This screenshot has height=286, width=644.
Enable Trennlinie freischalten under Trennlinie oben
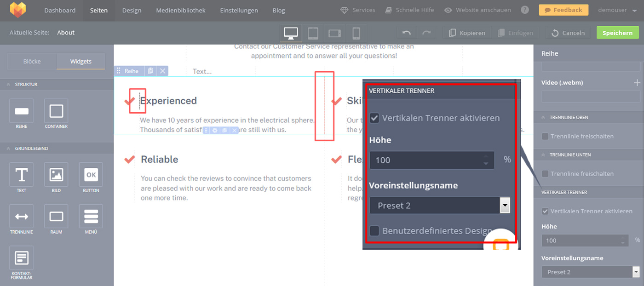(x=545, y=136)
